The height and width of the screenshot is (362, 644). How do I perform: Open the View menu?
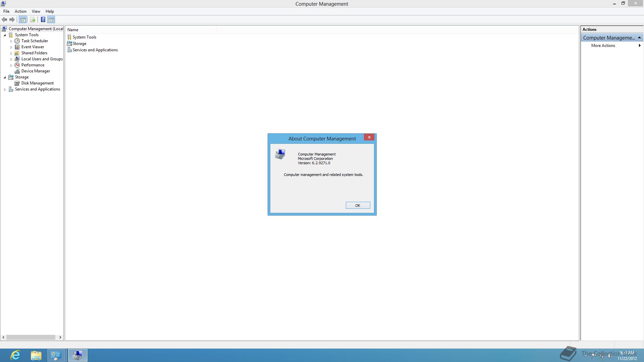(36, 11)
